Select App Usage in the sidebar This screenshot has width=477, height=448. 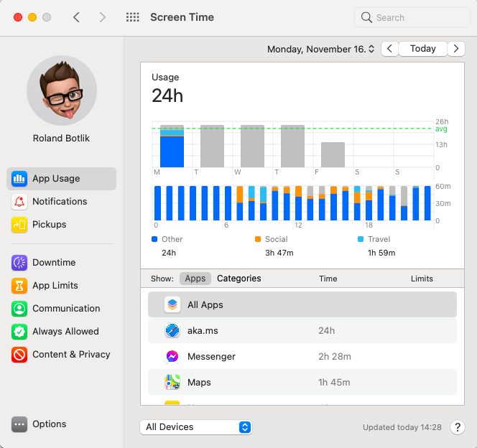coord(62,178)
